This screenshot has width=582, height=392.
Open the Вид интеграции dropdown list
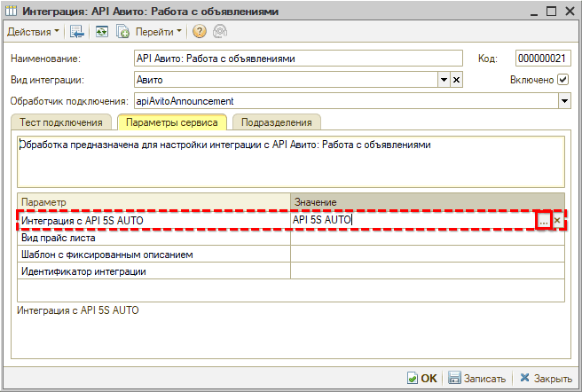(x=444, y=80)
